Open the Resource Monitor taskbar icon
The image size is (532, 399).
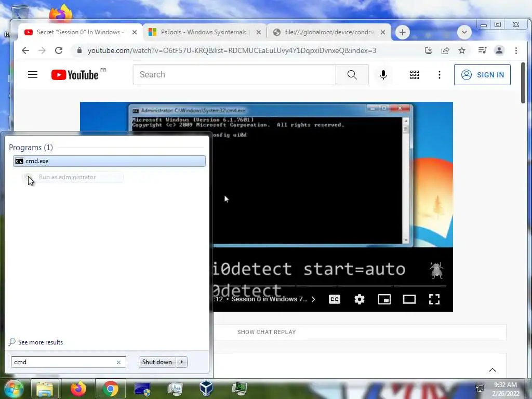click(x=175, y=389)
